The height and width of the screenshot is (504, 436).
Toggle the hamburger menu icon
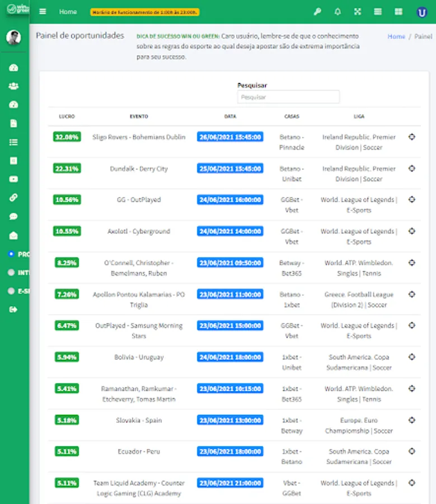click(x=43, y=12)
